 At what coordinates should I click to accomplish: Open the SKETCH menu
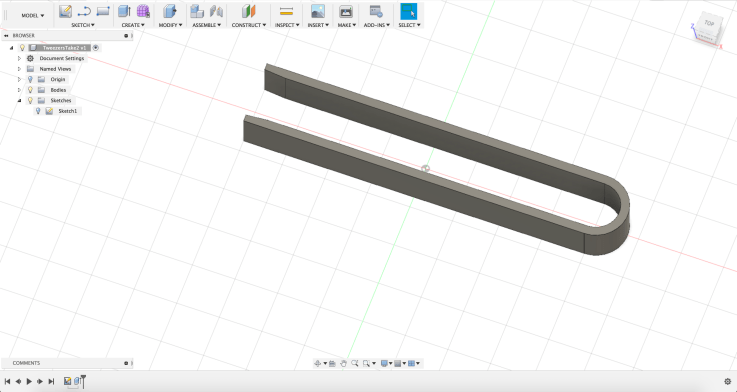point(83,25)
